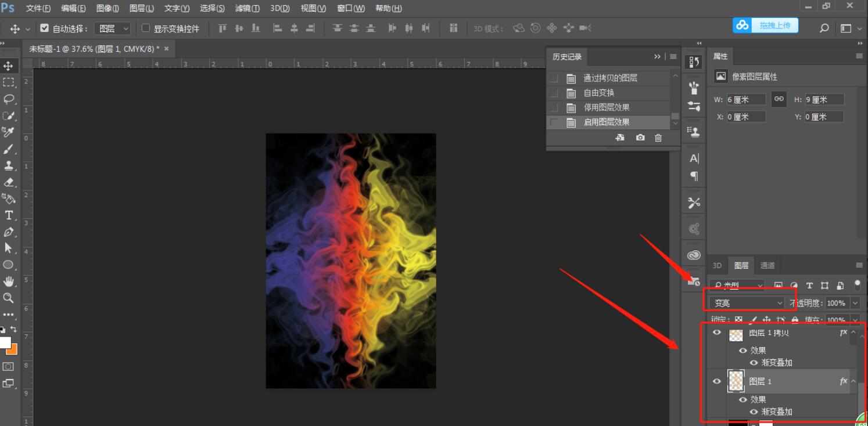
Task: Collapse effects of 图层 1 拷贝 layer
Action: (853, 333)
